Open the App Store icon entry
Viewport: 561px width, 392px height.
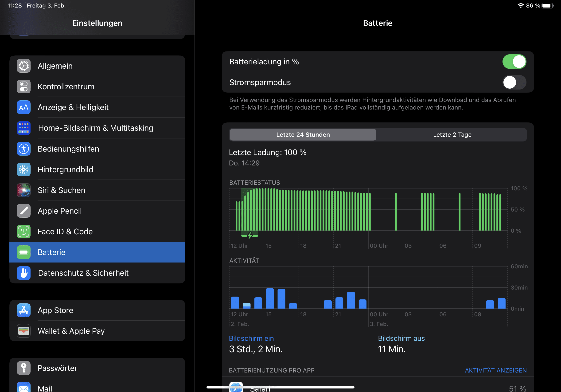point(24,310)
